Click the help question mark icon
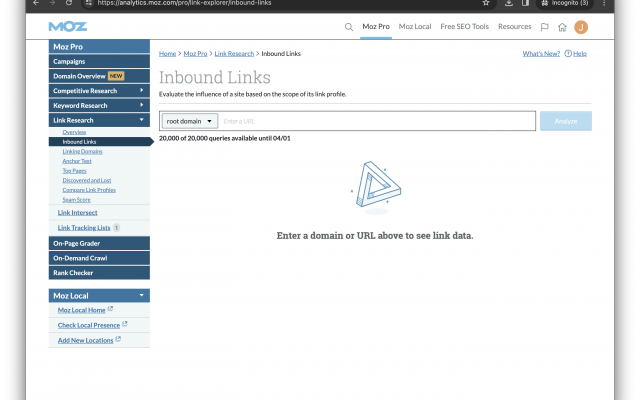640x400 pixels. pos(568,53)
